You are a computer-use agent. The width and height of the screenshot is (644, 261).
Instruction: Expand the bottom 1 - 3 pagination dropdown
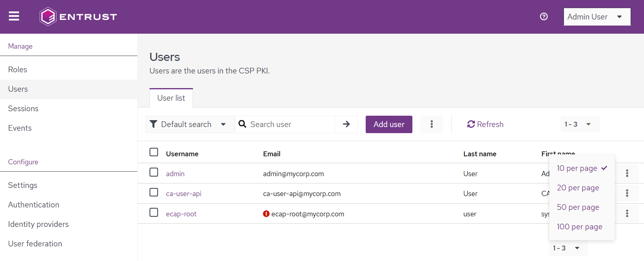567,248
